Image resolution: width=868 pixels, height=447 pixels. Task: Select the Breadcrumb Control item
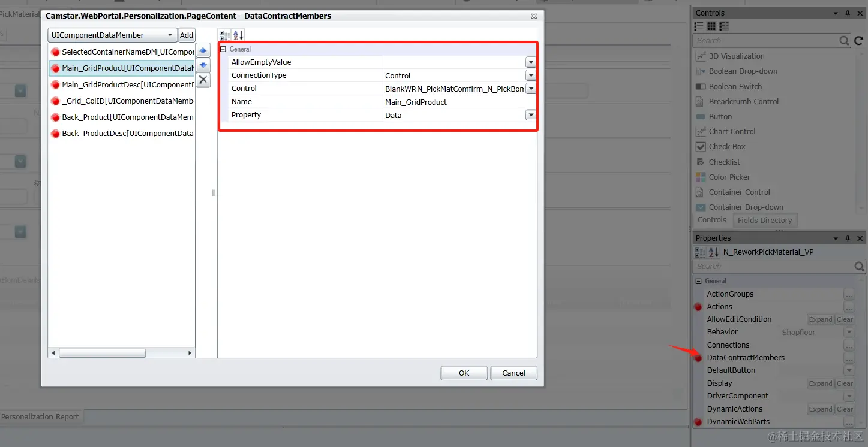click(744, 101)
